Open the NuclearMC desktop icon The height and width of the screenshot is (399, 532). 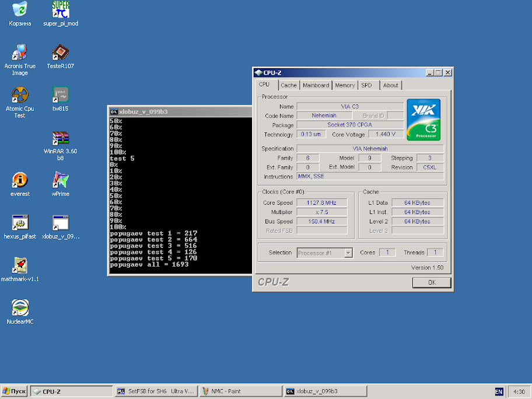(20, 308)
